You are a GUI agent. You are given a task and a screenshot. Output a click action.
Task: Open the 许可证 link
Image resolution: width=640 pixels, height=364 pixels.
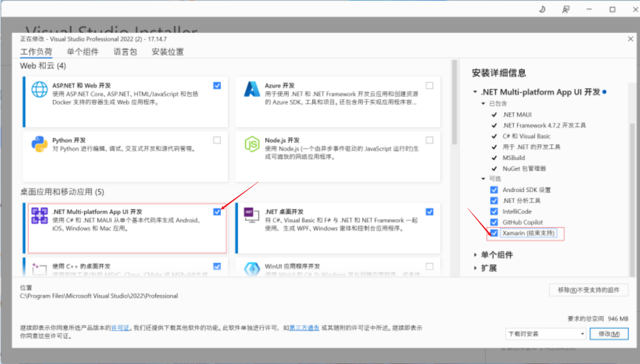(x=120, y=328)
